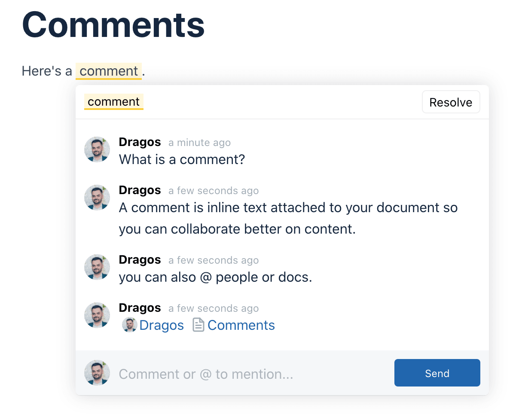Click avatar beside 'What is a comment?'
This screenshot has height=420, width=525.
(x=97, y=149)
